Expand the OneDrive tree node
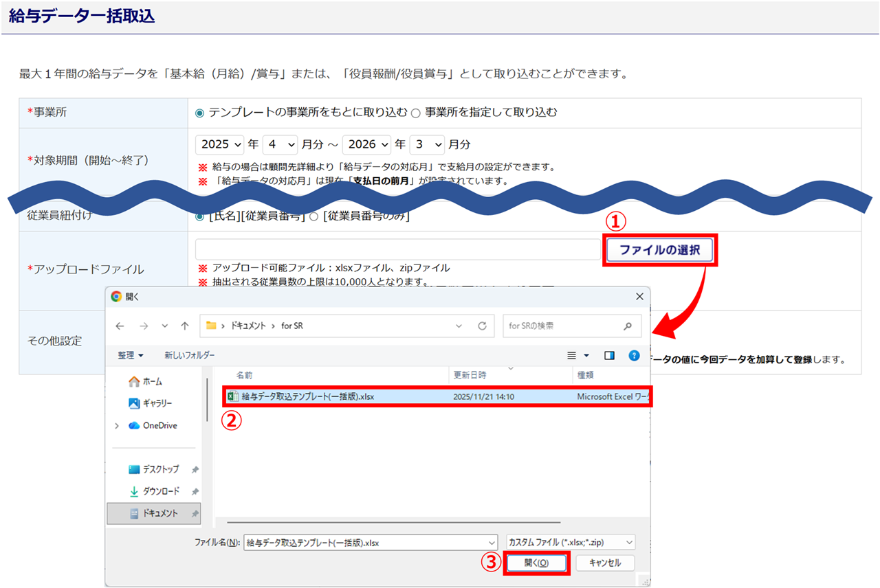This screenshot has width=880, height=588. tap(117, 426)
